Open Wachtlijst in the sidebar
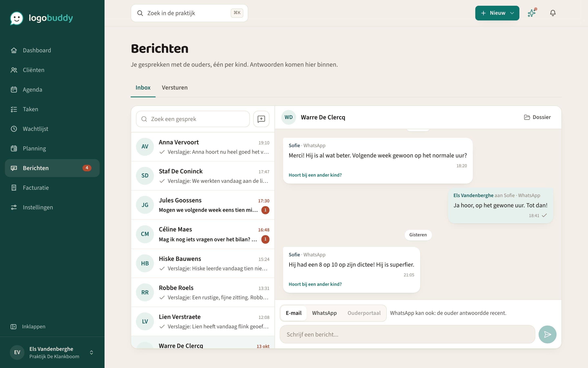 [52, 129]
